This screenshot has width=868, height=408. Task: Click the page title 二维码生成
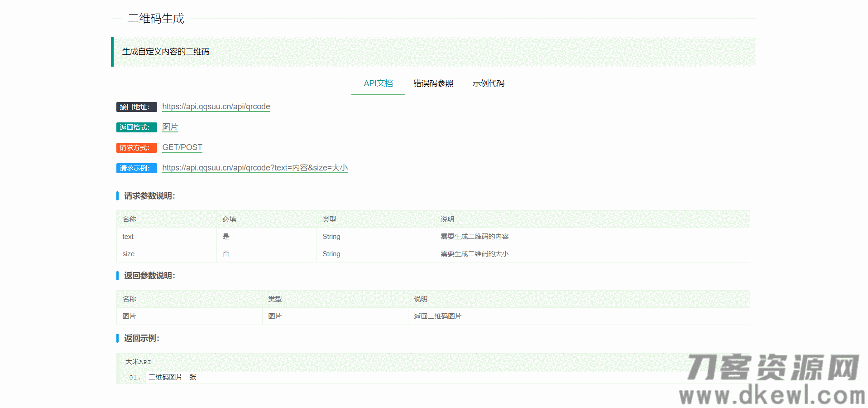[x=156, y=19]
